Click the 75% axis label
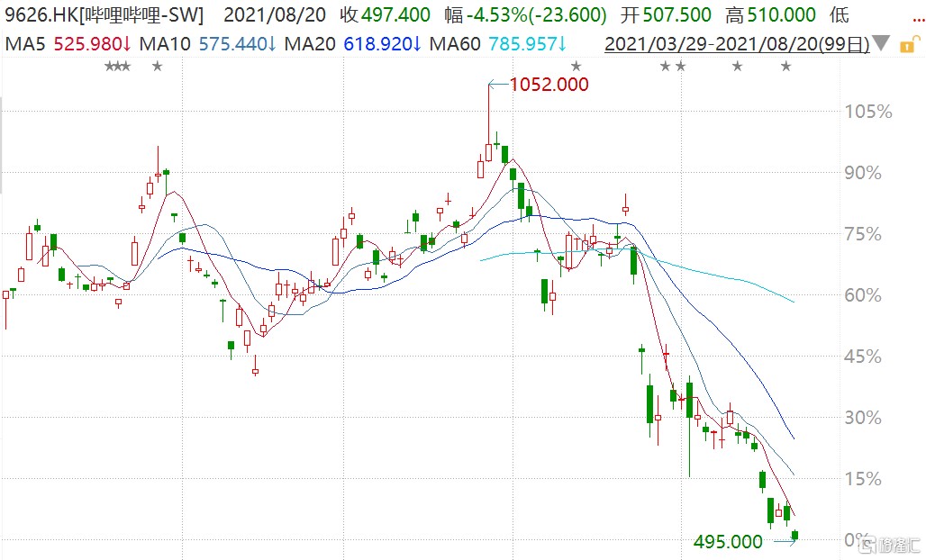This screenshot has height=560, width=926. (863, 234)
